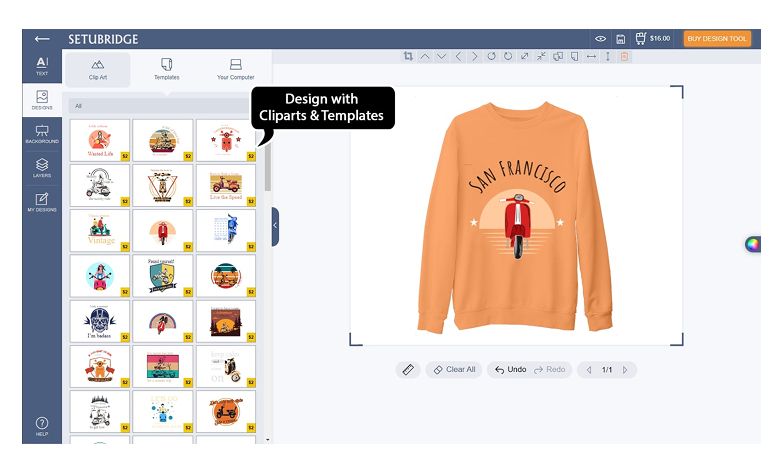This screenshot has width=782, height=473.
Task: Click the ruler icon below canvas
Action: (x=408, y=370)
